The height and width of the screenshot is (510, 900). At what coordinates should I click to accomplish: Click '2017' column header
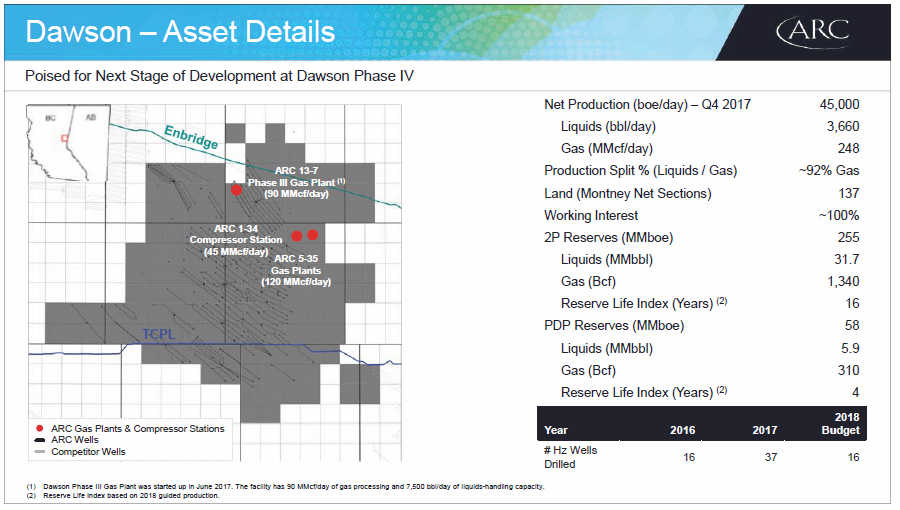[x=765, y=430]
